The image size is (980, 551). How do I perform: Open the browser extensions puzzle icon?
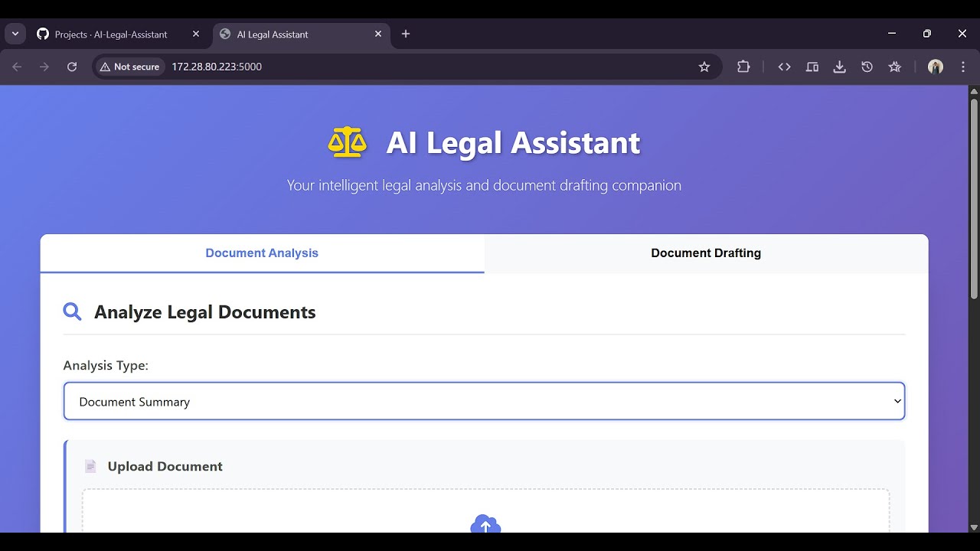tap(743, 67)
